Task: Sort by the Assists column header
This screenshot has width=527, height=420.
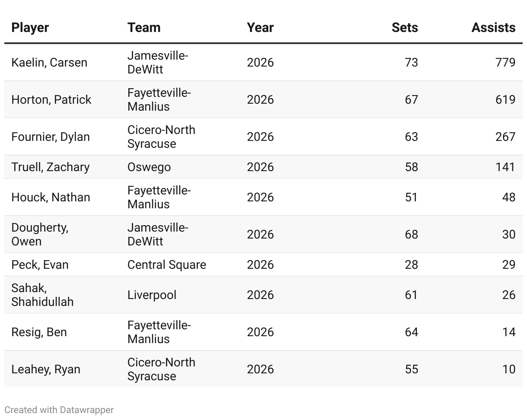Action: (x=493, y=28)
